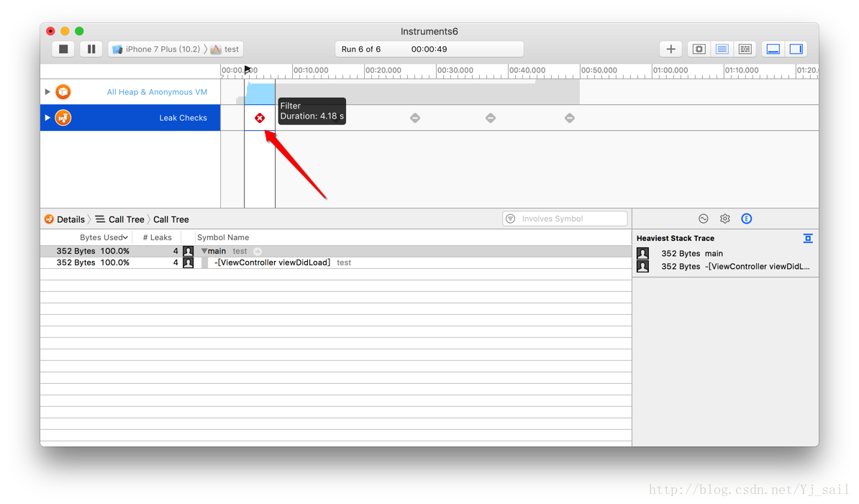
Task: Sort by the Bytes Used column header
Action: pyautogui.click(x=104, y=237)
